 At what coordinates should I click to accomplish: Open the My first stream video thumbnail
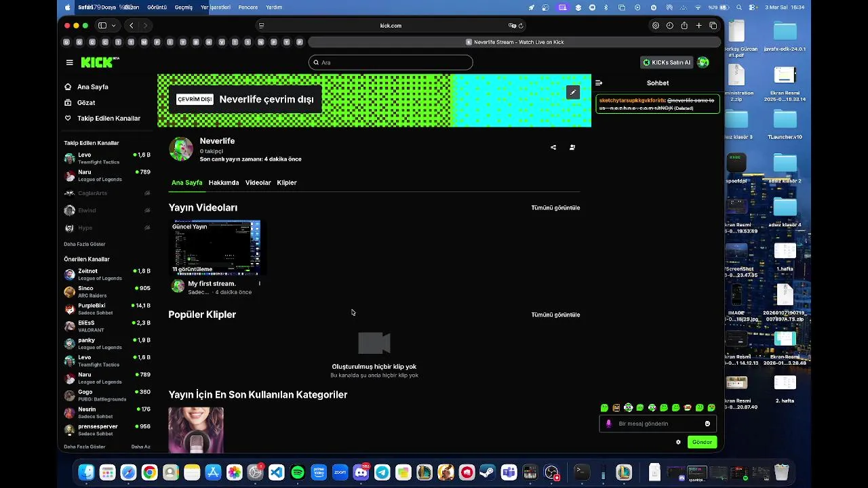pyautogui.click(x=216, y=247)
